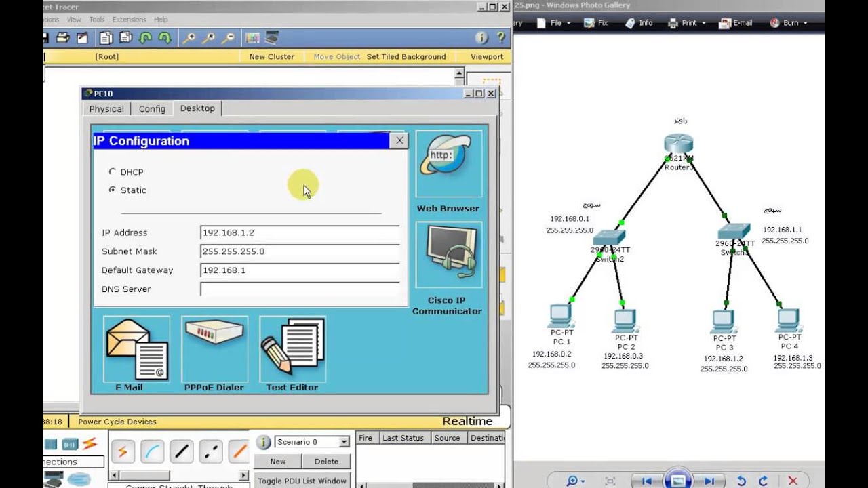Go to next photo in Photo Gallery
868x488 pixels.
709,481
